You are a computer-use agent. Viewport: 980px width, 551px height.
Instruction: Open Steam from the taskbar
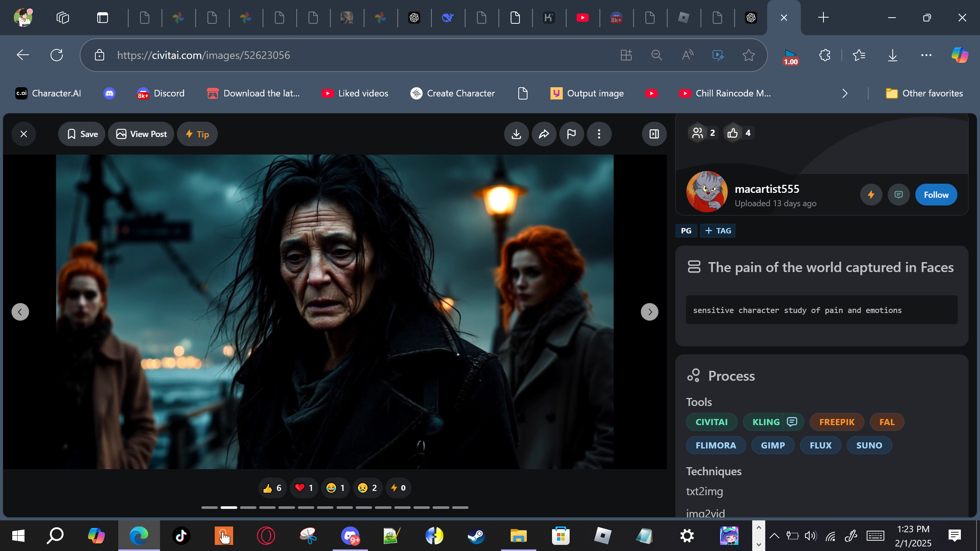pos(476,536)
